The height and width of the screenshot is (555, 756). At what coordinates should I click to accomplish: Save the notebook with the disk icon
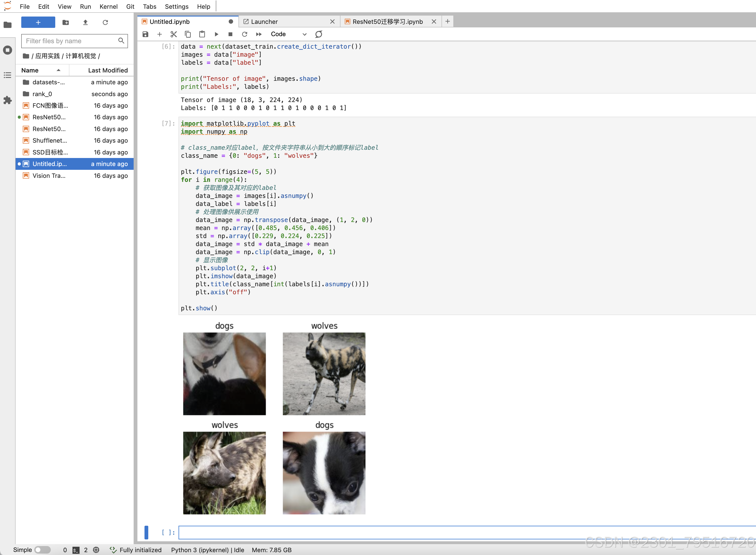point(145,34)
